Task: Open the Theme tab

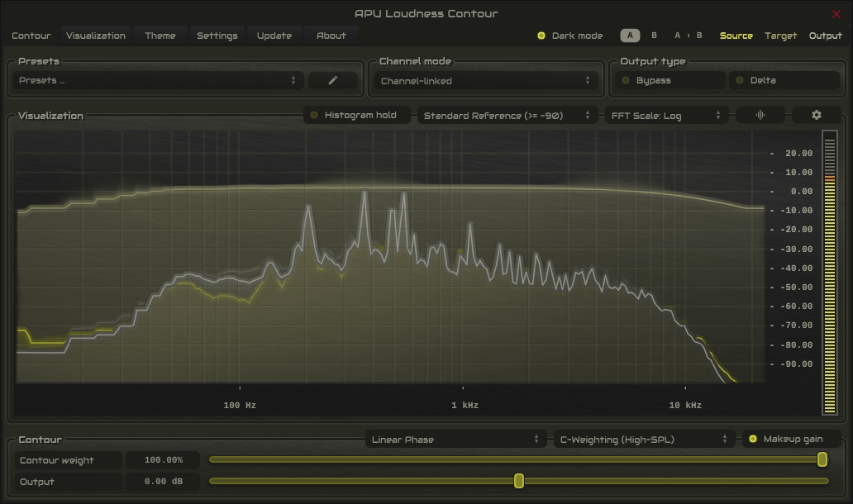Action: point(160,36)
